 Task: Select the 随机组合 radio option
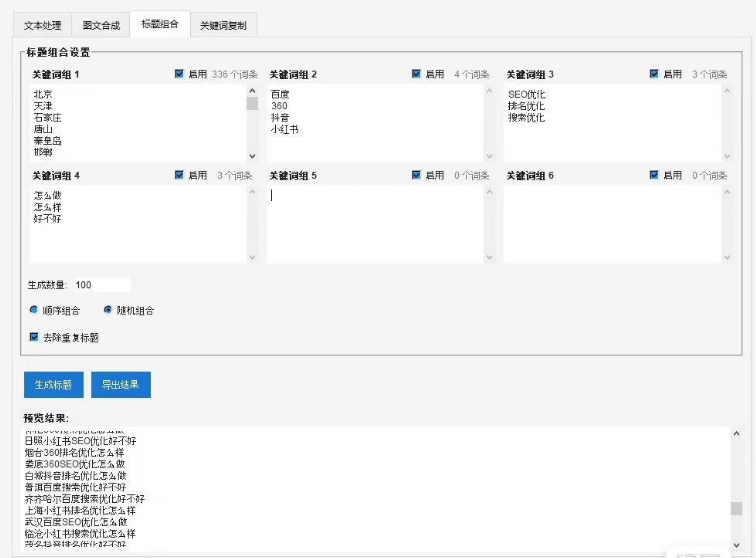point(108,310)
